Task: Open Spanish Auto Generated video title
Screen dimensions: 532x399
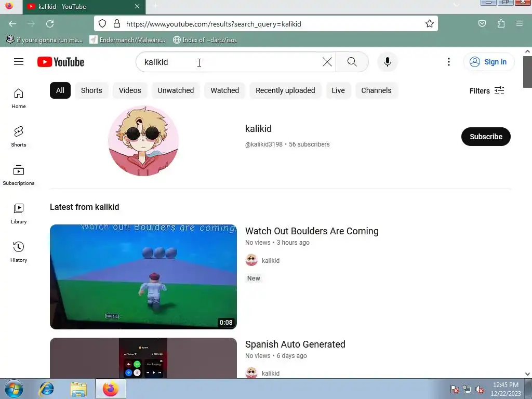Action: (x=295, y=344)
